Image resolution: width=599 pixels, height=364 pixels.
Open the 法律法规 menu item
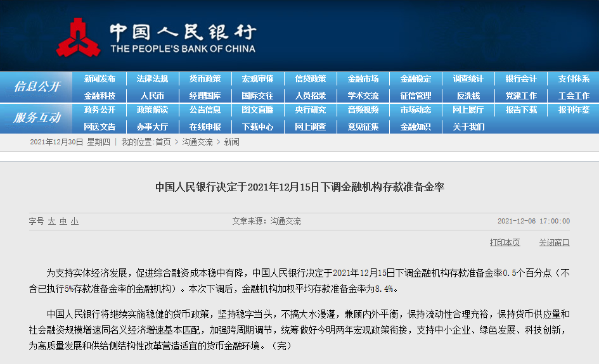click(x=152, y=79)
